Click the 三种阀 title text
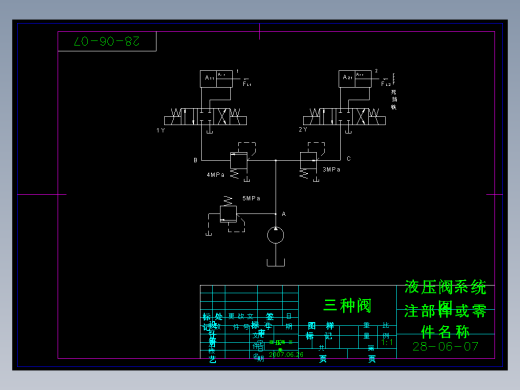The width and height of the screenshot is (520, 390). [347, 306]
